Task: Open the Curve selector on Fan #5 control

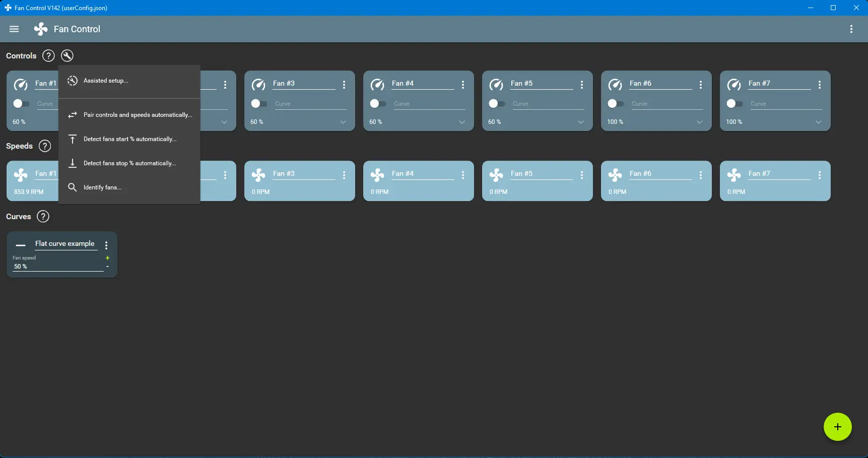Action: [548, 104]
